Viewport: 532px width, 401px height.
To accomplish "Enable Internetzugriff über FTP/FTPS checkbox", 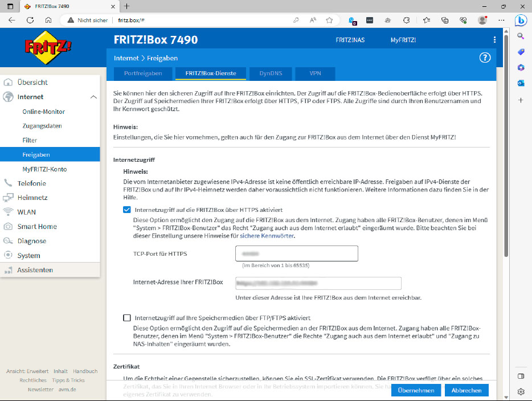I will tap(127, 318).
